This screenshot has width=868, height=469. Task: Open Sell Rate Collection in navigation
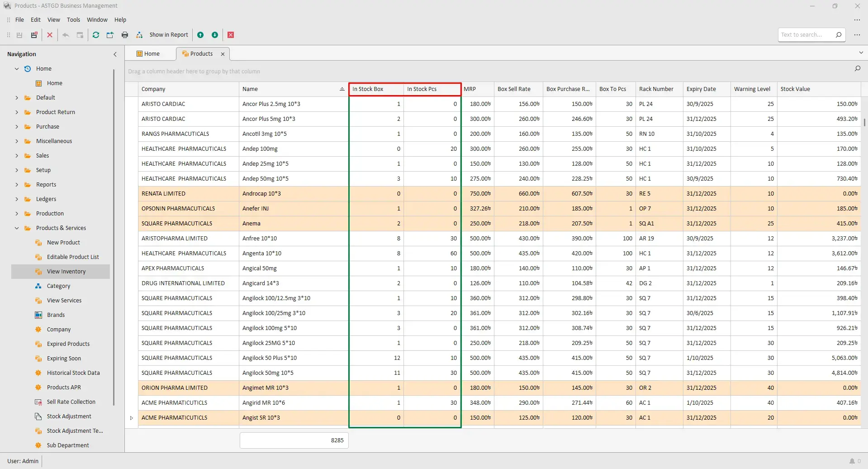tap(71, 402)
